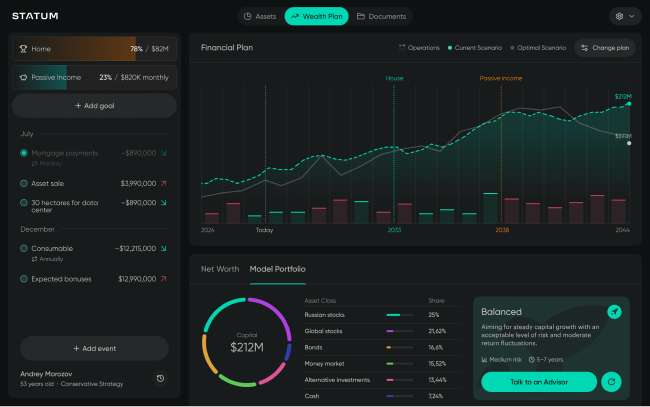Toggle Current Scenario in chart legend
The image size is (650, 407).
pos(475,48)
